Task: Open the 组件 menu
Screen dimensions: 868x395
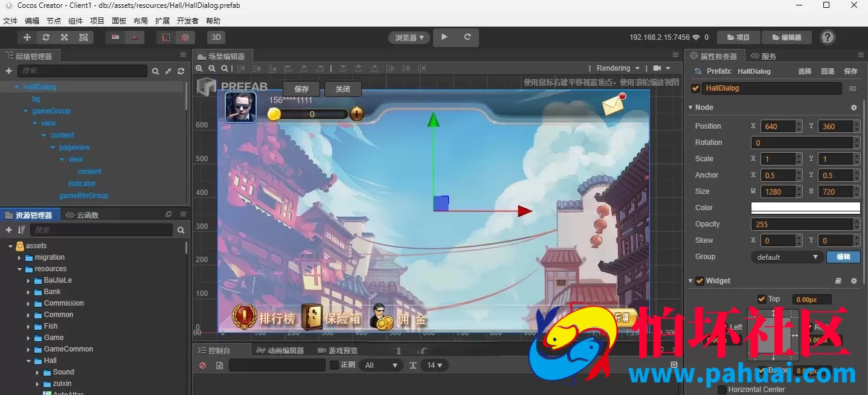Action: point(76,21)
